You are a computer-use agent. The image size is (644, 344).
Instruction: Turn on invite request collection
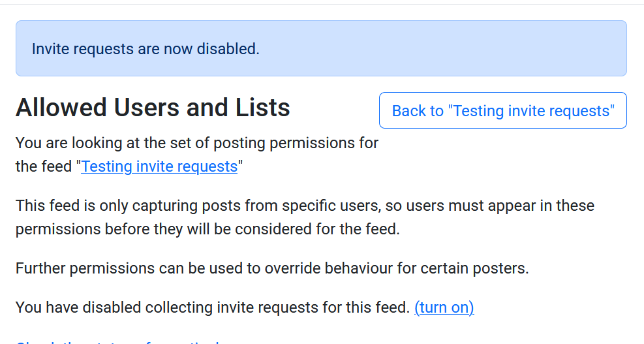(444, 307)
